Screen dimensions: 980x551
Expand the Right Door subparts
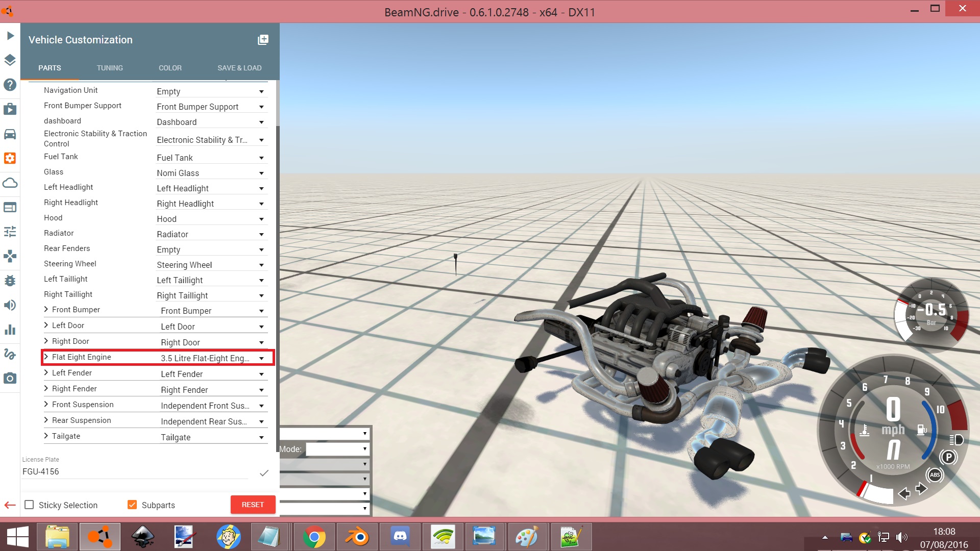pyautogui.click(x=46, y=341)
